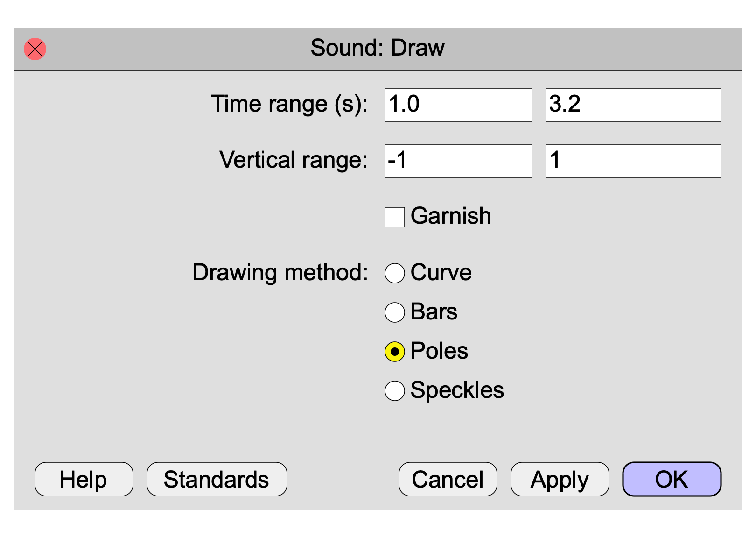This screenshot has height=538, width=756.
Task: Click the vertical range maximum field showing 1
Action: click(633, 161)
